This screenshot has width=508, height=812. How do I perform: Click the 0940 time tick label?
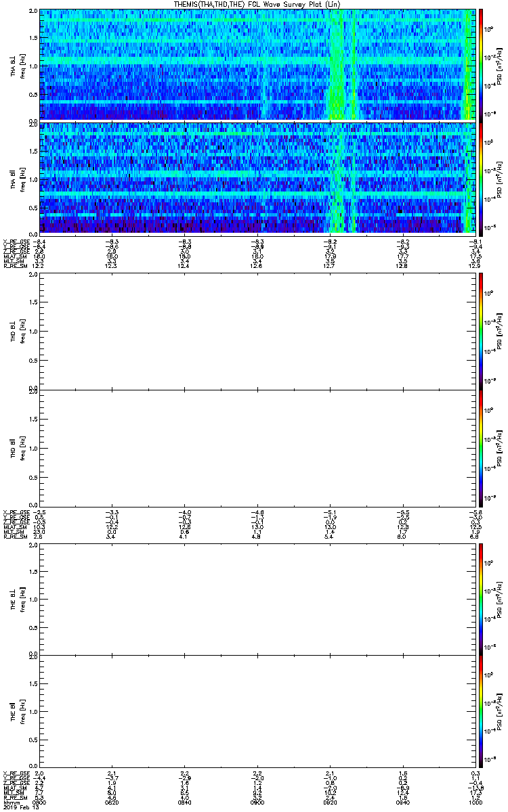404,802
